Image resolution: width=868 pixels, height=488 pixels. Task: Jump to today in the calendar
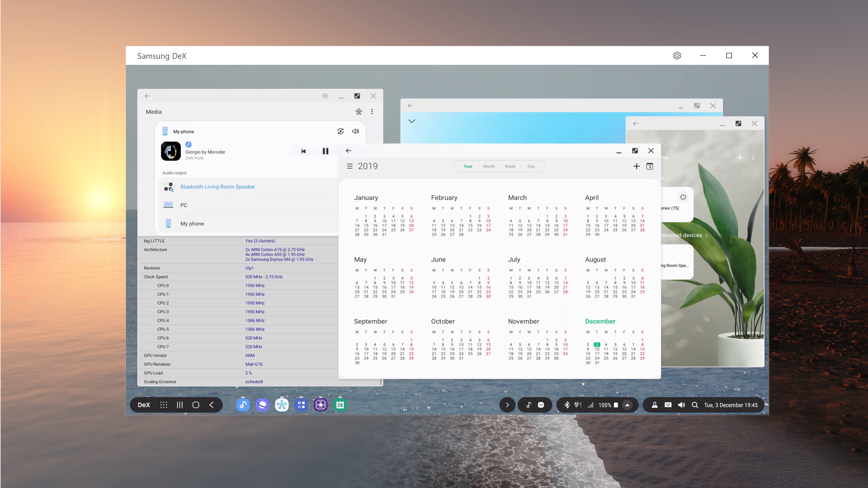click(x=649, y=166)
